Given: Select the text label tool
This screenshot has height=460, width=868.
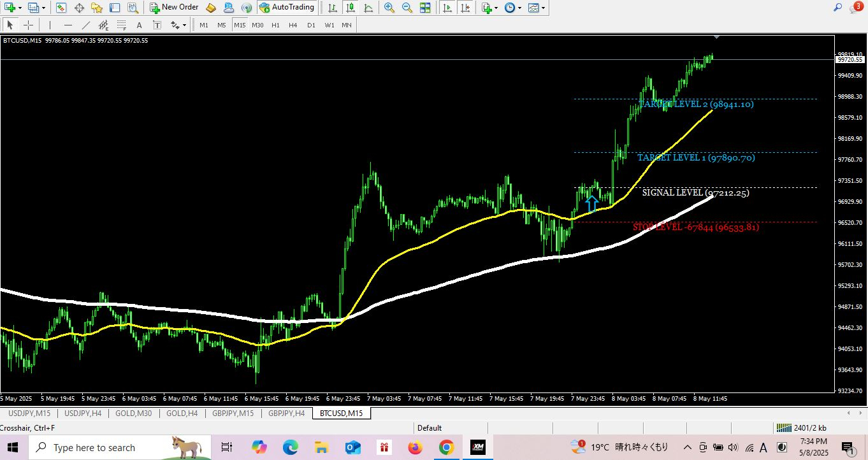Looking at the screenshot, I should pyautogui.click(x=157, y=25).
